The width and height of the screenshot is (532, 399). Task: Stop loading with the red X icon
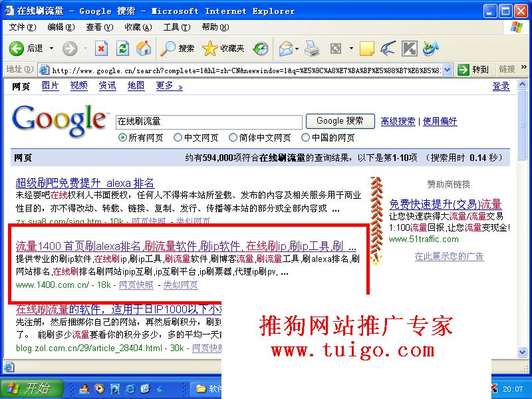tap(101, 49)
